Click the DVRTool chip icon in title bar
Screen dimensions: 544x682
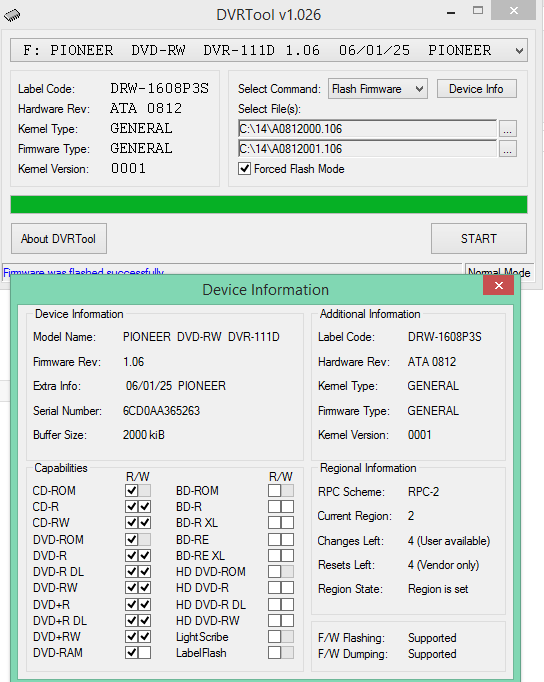tap(12, 15)
